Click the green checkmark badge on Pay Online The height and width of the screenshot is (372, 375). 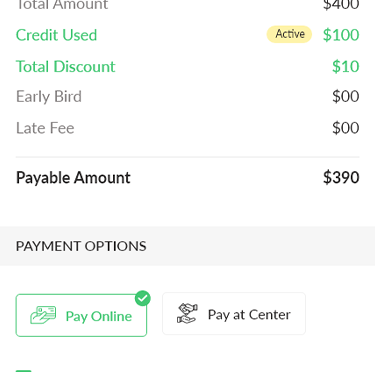(x=143, y=298)
